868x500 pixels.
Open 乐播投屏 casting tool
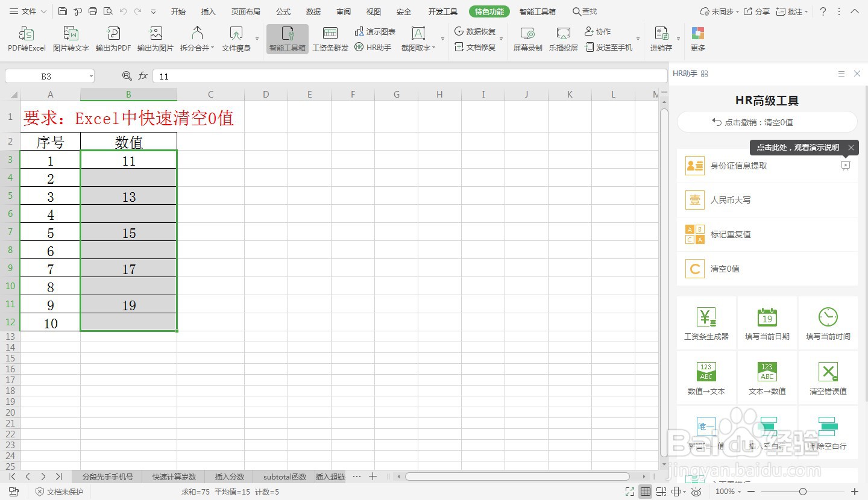coord(564,39)
